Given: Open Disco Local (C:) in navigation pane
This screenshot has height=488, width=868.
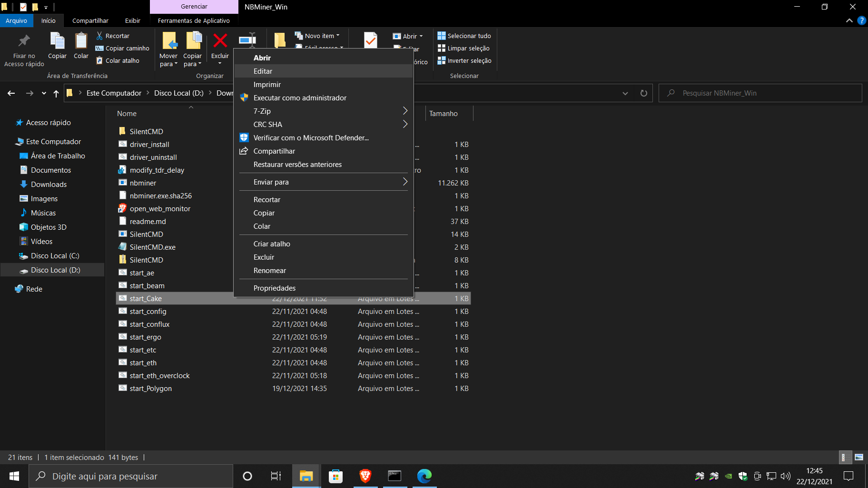Looking at the screenshot, I should [55, 255].
